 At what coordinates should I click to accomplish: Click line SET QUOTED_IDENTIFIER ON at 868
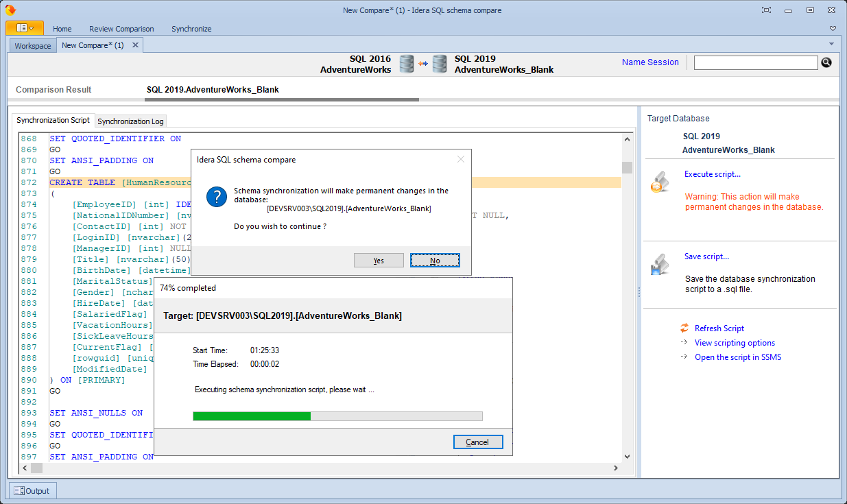(x=115, y=139)
